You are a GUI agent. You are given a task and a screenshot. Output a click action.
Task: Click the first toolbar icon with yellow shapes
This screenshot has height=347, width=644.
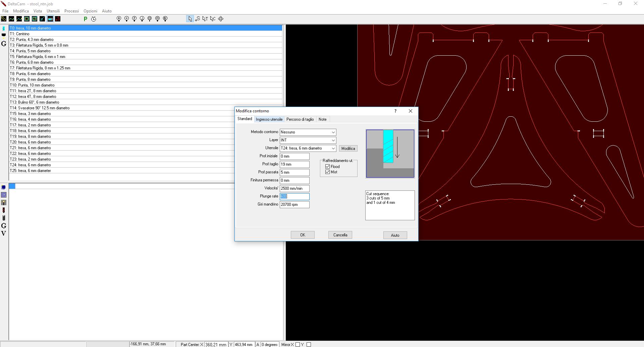tap(4, 19)
